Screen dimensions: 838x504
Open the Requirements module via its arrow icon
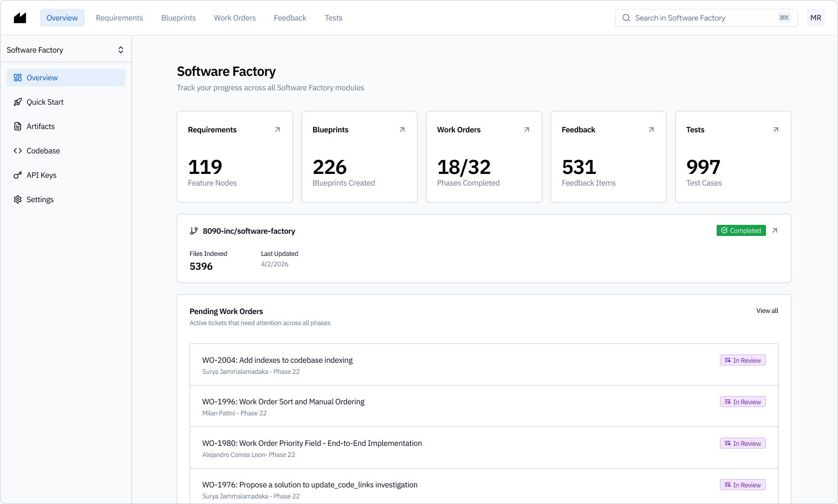[x=277, y=129]
